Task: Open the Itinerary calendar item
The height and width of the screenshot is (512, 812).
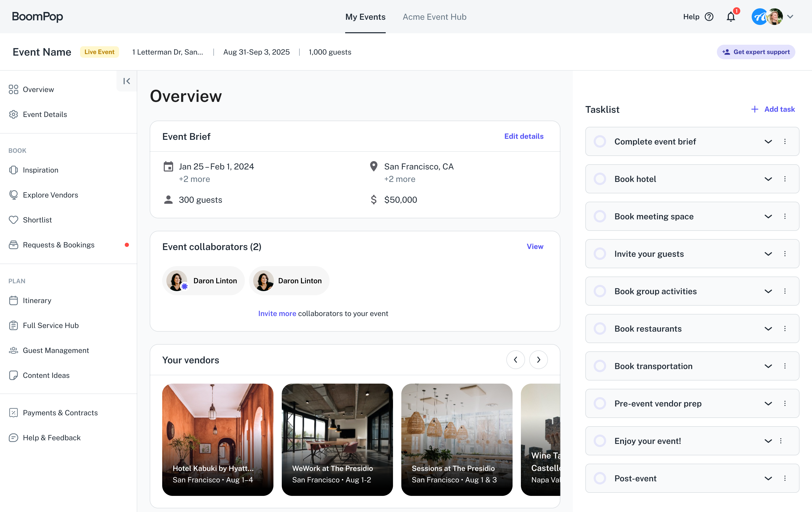Action: (x=37, y=300)
